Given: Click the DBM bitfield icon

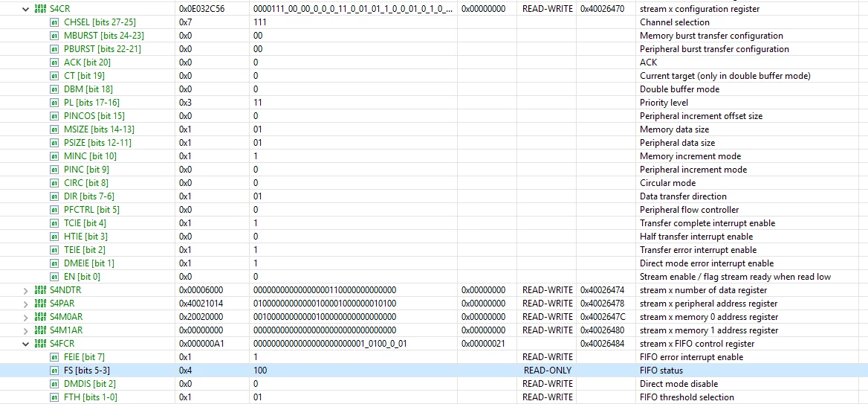Looking at the screenshot, I should coord(54,89).
